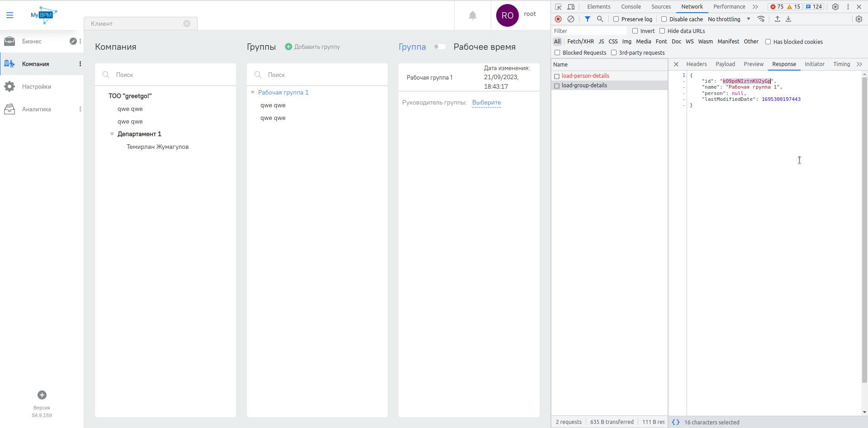Click the notification bell icon
This screenshot has height=428, width=868.
(472, 16)
